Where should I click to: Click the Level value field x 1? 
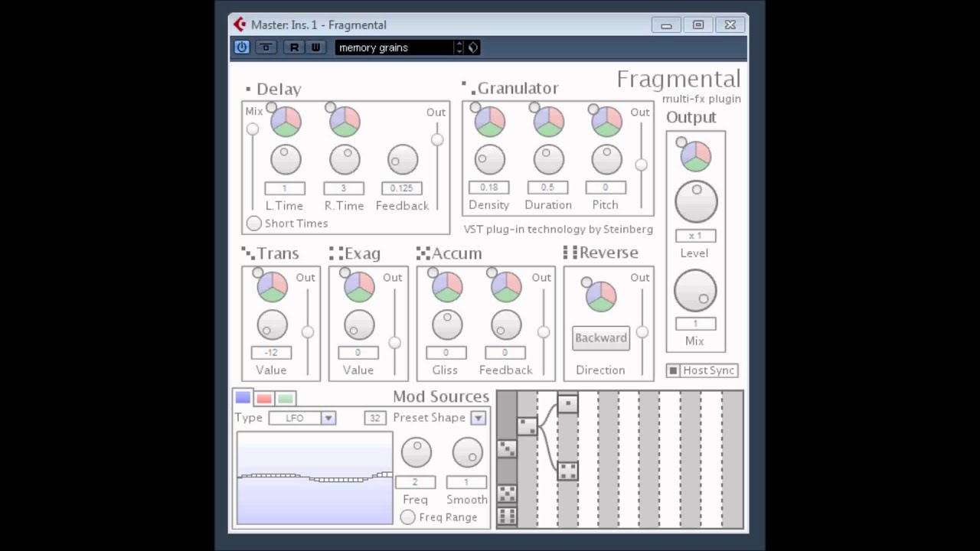point(695,236)
